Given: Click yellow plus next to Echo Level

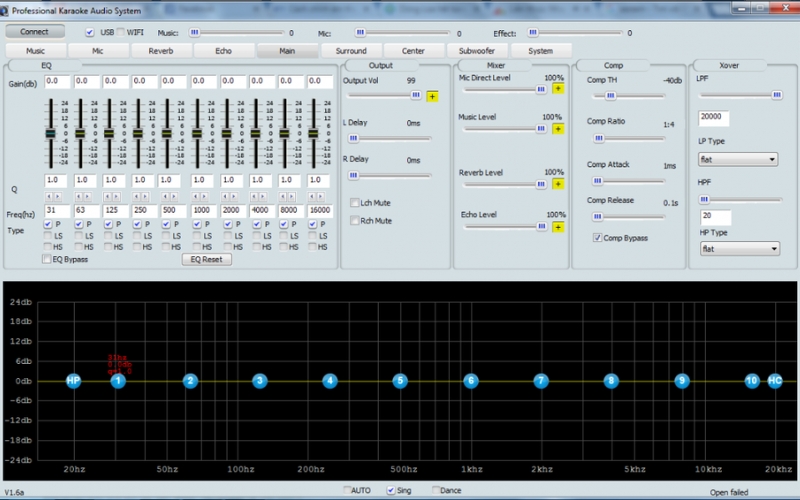Looking at the screenshot, I should pyautogui.click(x=558, y=227).
